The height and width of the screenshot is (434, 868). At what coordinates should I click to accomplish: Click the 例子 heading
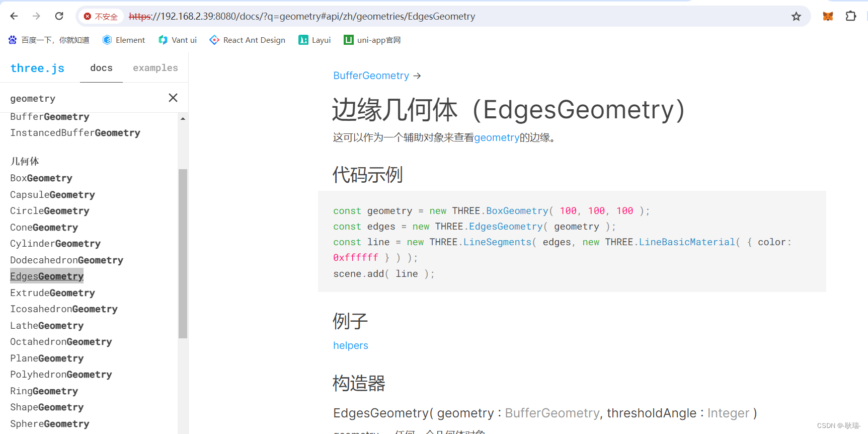[x=350, y=321]
